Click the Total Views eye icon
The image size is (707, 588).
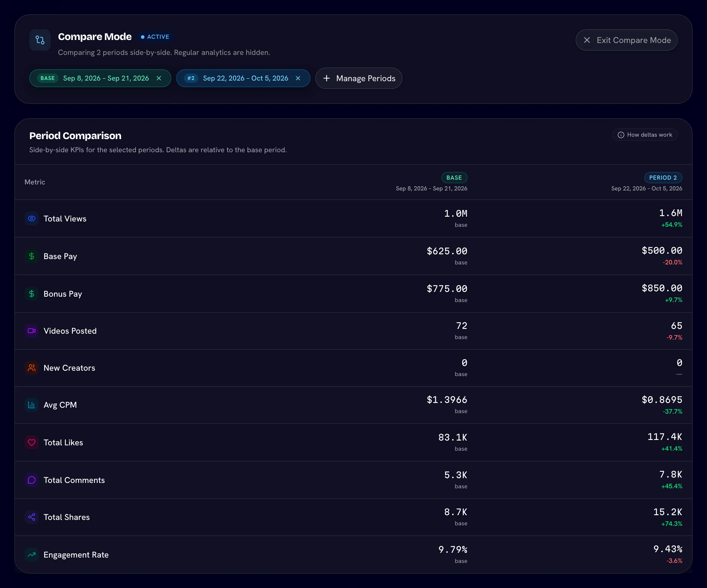(x=32, y=218)
